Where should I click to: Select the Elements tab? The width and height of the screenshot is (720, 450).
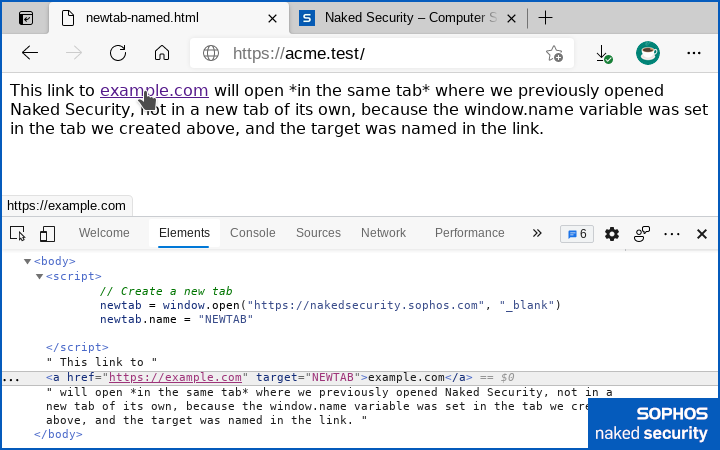coord(184,233)
